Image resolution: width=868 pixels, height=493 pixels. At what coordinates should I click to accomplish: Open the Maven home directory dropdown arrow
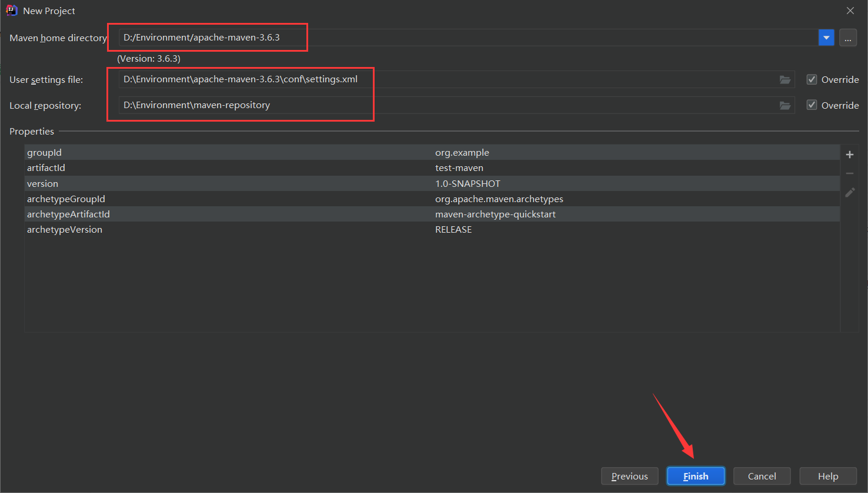826,38
